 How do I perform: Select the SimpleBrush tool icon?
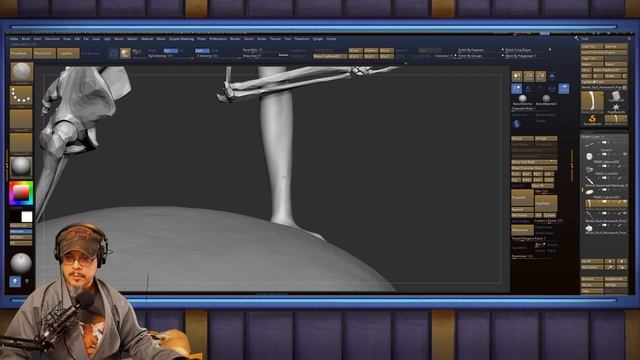pos(592,119)
